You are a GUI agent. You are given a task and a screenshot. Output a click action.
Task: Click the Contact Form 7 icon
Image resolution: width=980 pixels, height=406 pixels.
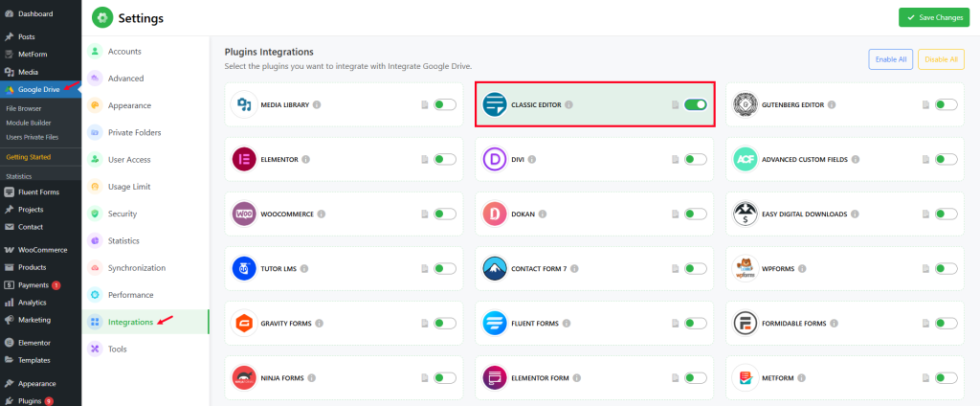click(x=495, y=268)
